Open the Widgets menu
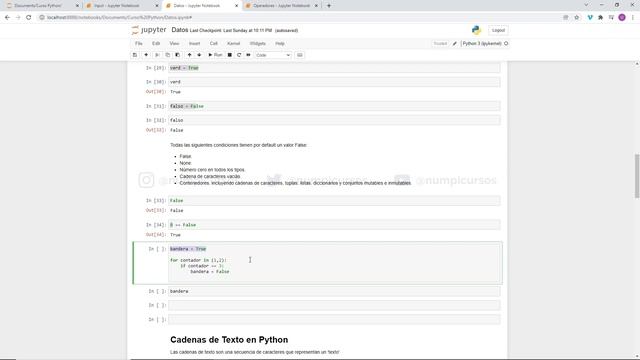 [x=258, y=43]
